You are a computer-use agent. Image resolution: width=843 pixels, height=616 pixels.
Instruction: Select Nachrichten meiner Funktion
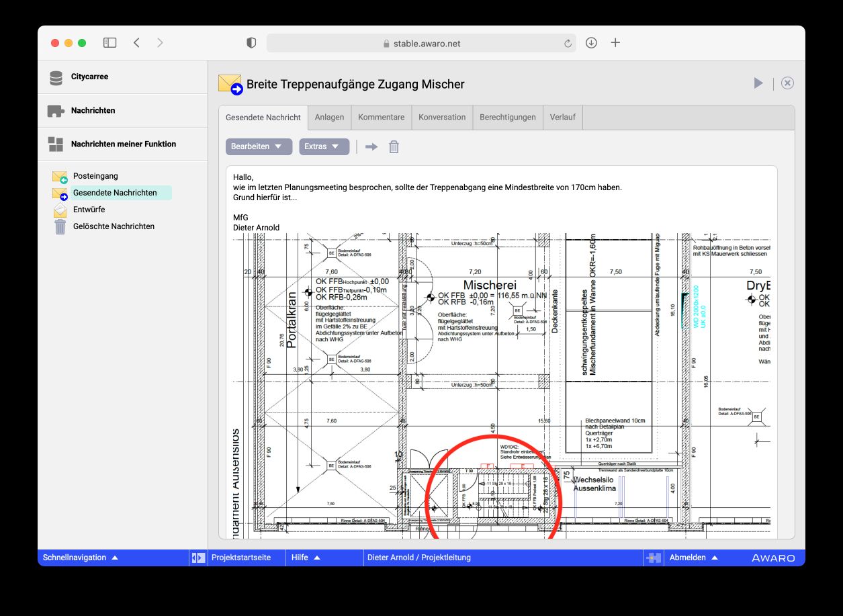click(x=122, y=144)
